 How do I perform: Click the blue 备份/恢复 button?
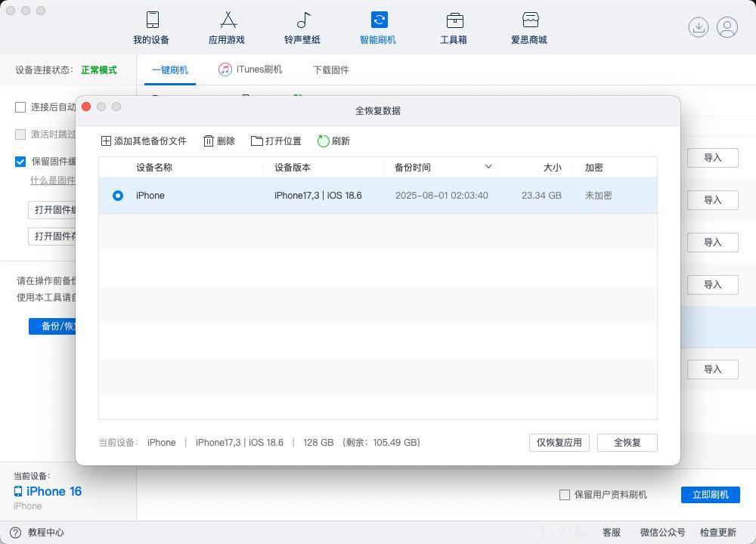tap(52, 326)
